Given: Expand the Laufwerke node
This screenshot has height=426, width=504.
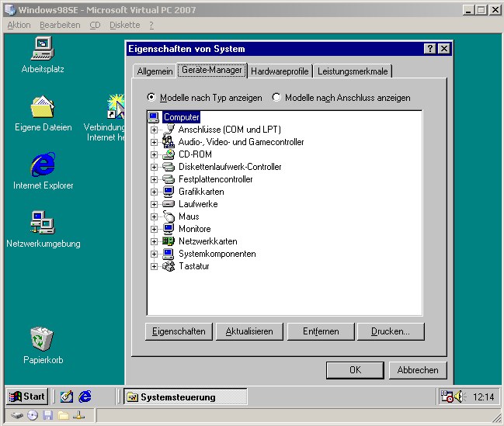Looking at the screenshot, I should [x=154, y=204].
